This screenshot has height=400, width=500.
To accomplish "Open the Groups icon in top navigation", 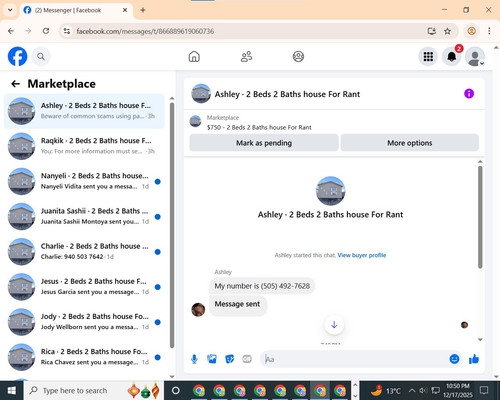I will [x=298, y=57].
